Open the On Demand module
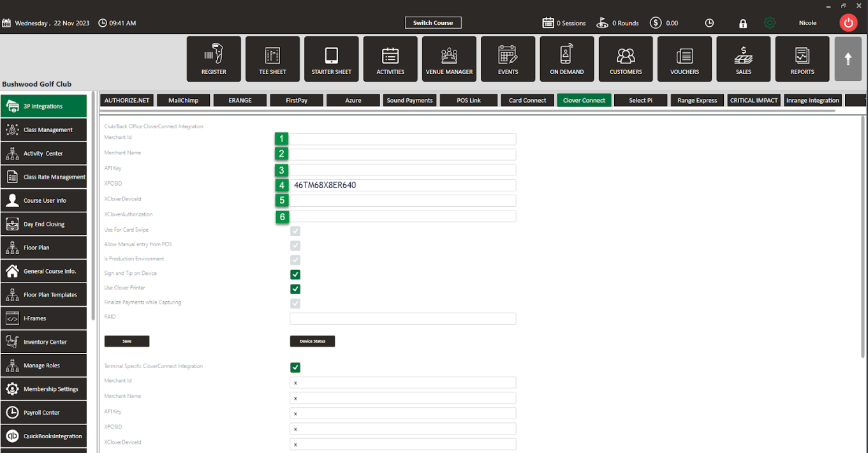Viewport: 868px width, 453px height. 567,59
